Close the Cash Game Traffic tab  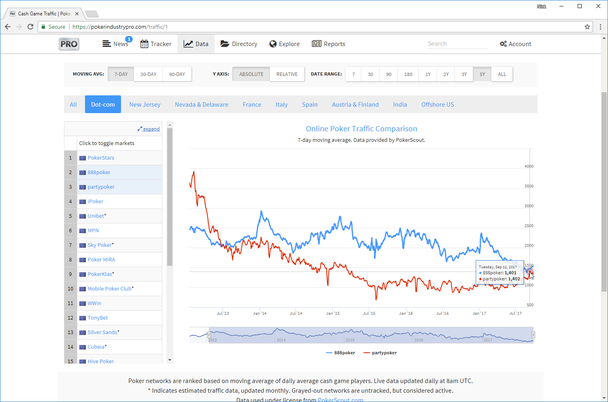77,14
